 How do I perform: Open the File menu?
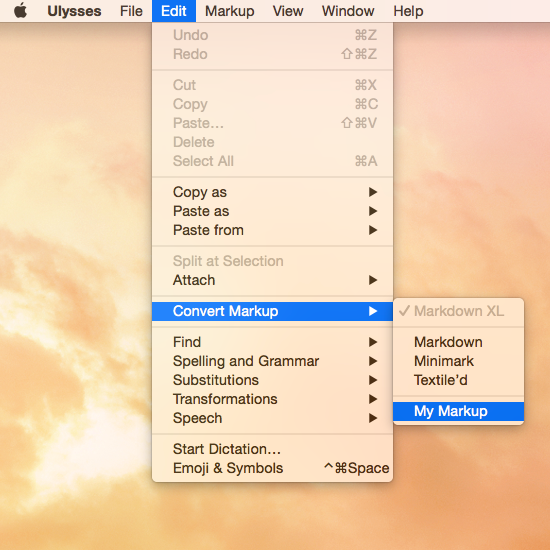pyautogui.click(x=131, y=11)
